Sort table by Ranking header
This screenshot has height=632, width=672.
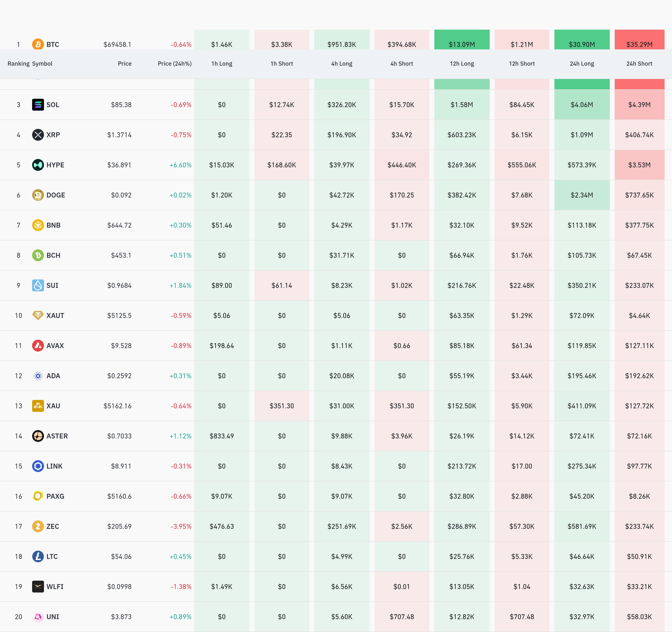pyautogui.click(x=18, y=63)
